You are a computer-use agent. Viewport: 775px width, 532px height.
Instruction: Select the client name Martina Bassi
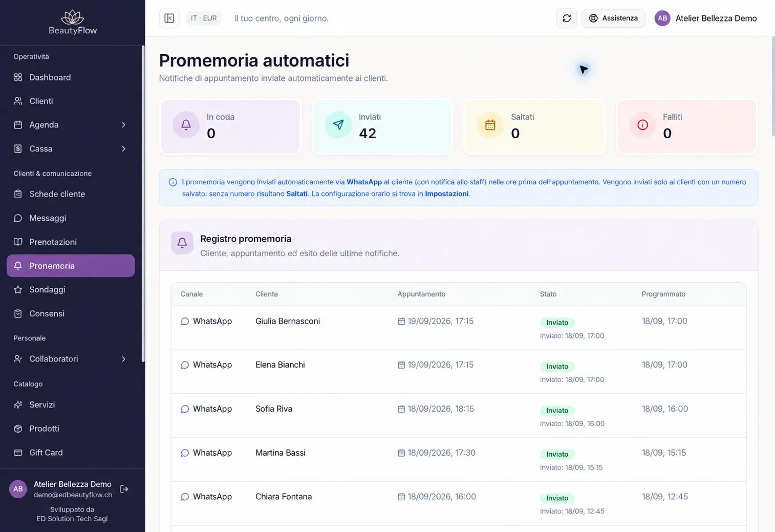tap(281, 453)
